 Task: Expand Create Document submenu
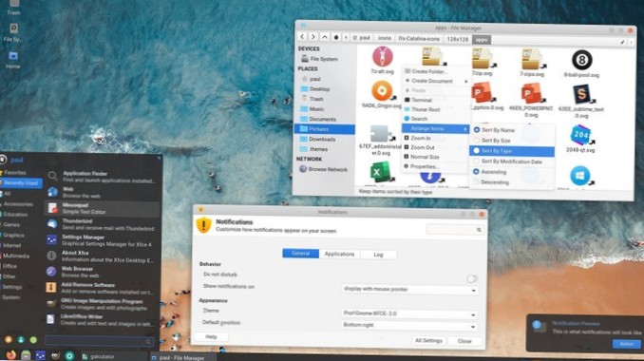(436, 81)
